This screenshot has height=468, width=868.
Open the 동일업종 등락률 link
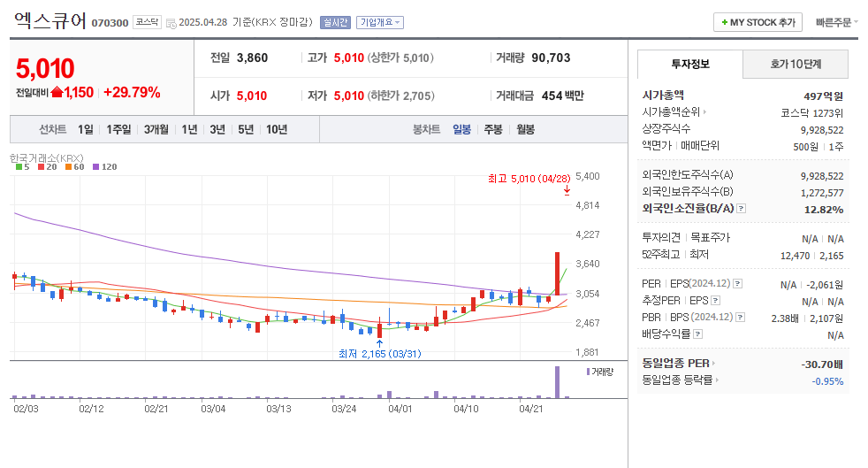[x=677, y=380]
